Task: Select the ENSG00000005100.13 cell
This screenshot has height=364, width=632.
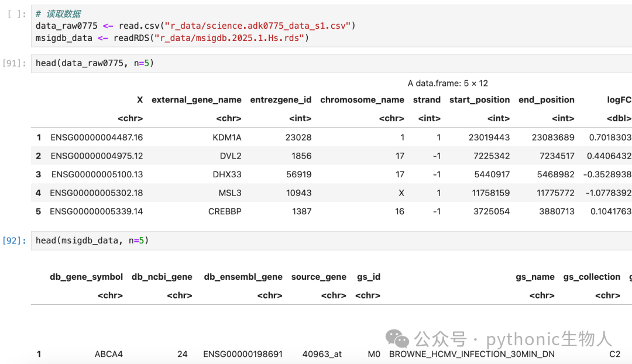Action: 97,174
